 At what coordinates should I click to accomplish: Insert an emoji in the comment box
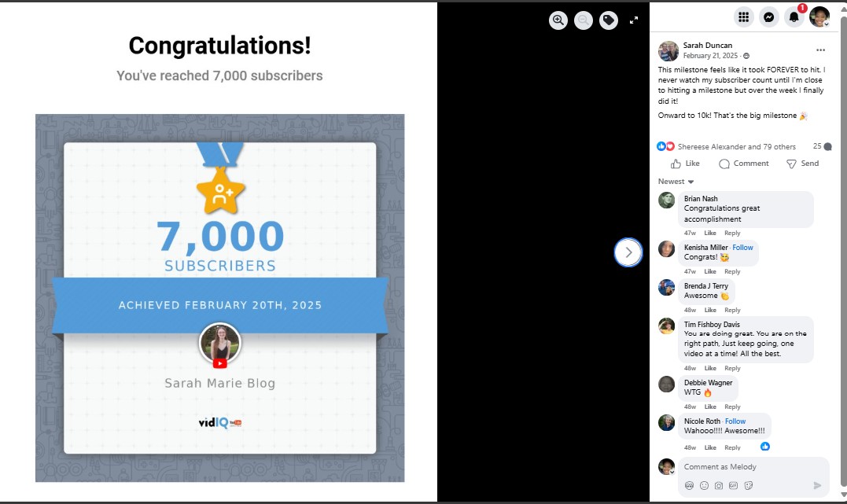coord(704,486)
